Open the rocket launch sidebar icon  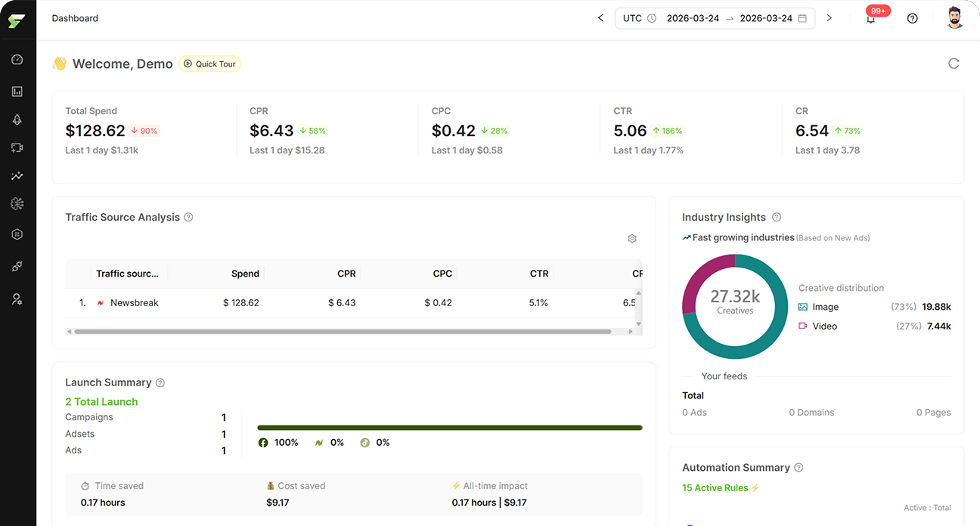tap(17, 119)
